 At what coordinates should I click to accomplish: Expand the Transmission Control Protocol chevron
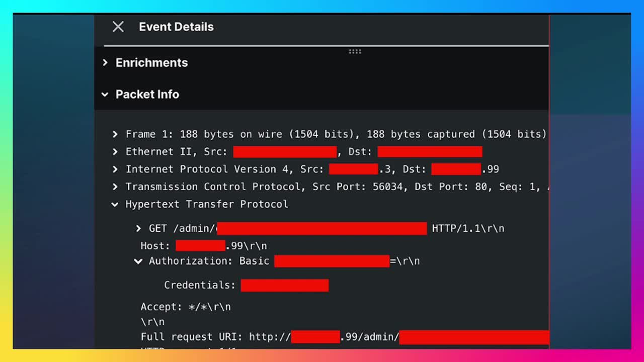click(115, 187)
